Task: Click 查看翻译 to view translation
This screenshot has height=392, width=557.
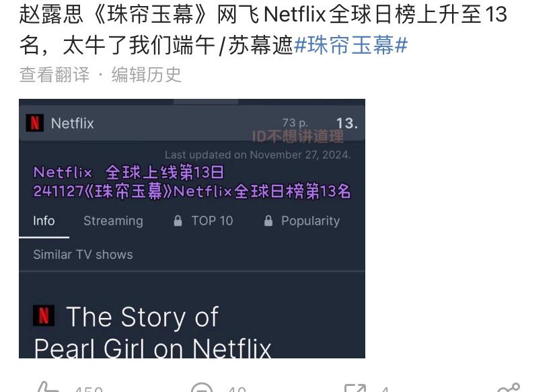Action: tap(54, 75)
